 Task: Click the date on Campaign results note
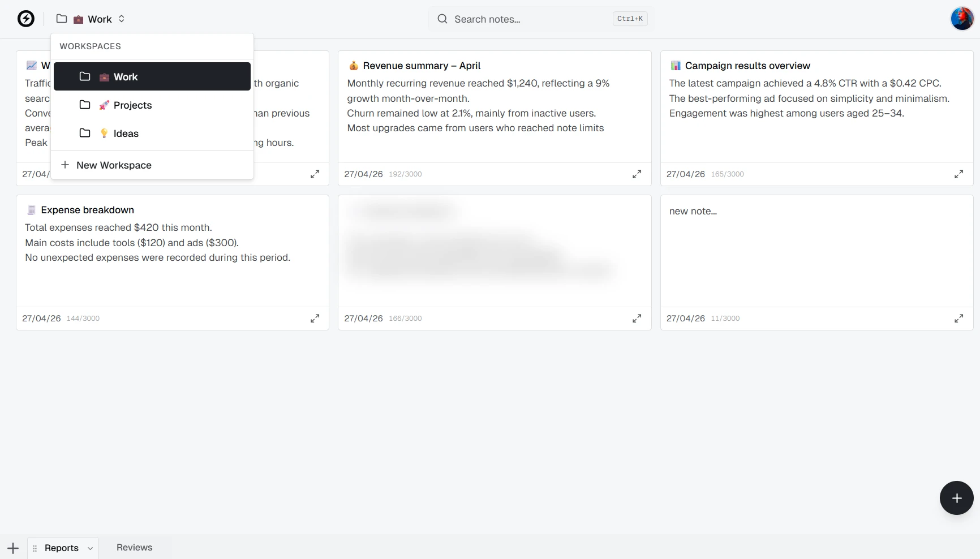[686, 174]
